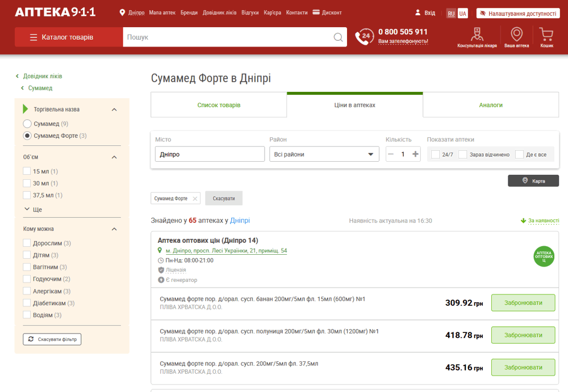Switch to the Аналоги tab
The width and height of the screenshot is (568, 392).
pyautogui.click(x=491, y=105)
